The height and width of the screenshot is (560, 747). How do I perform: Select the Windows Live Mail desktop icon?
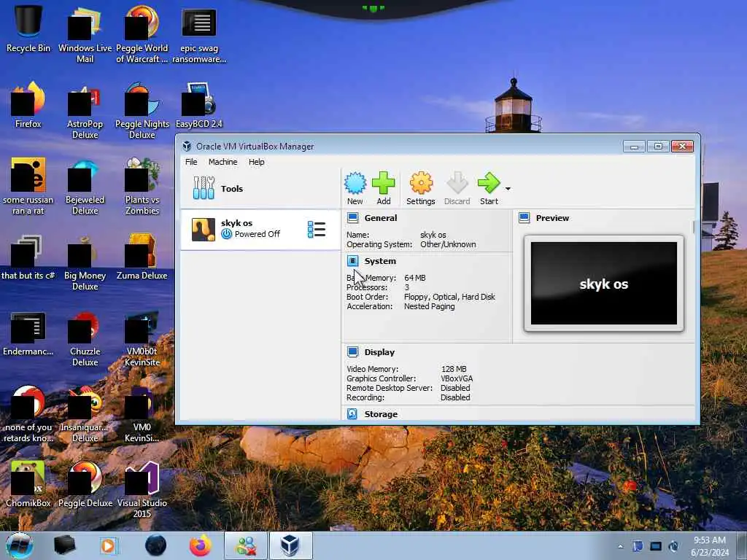85,34
